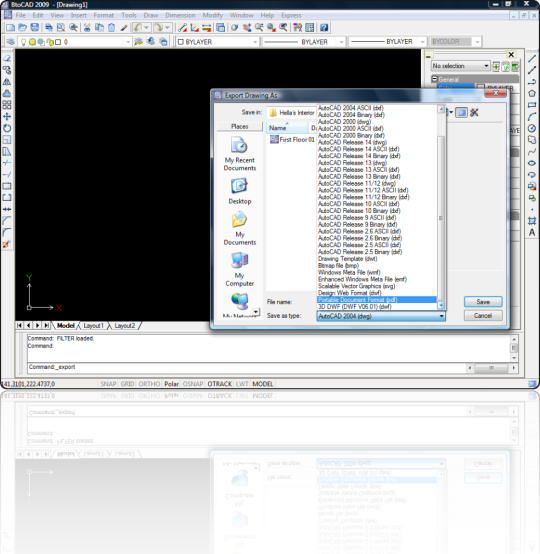540x554 pixels.
Task: Select First Floor 01 file
Action: point(292,140)
